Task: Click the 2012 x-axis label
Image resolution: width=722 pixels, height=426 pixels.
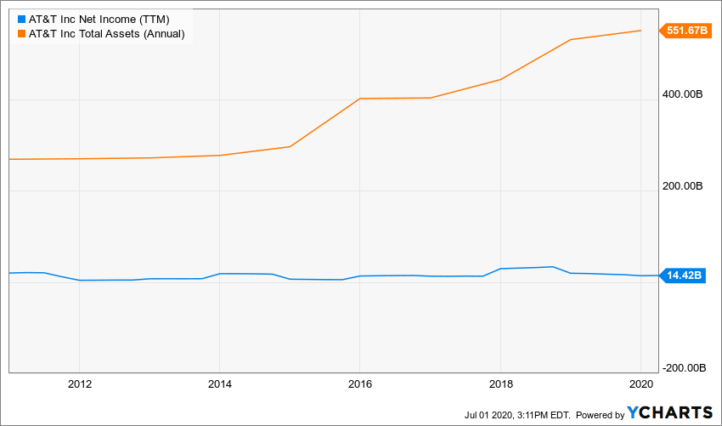Action: (80, 384)
